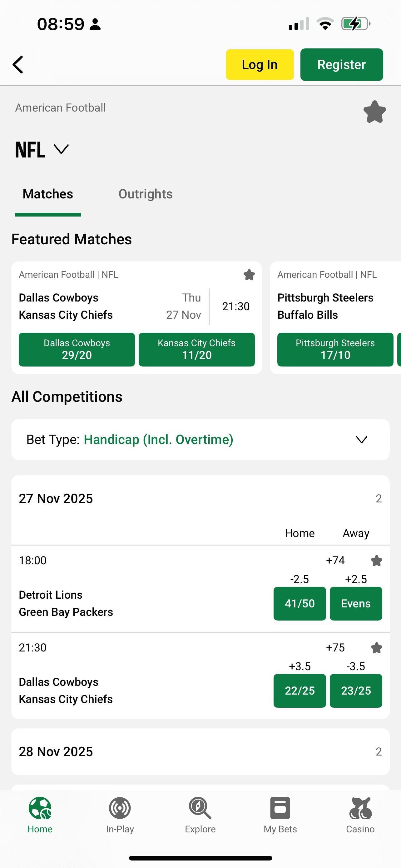The image size is (401, 868).
Task: Select Kansas City Chiefs 11/20 odds
Action: point(197,349)
